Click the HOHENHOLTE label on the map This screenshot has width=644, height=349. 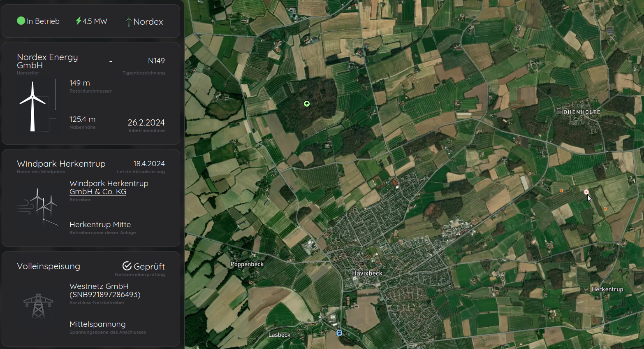[x=579, y=112]
